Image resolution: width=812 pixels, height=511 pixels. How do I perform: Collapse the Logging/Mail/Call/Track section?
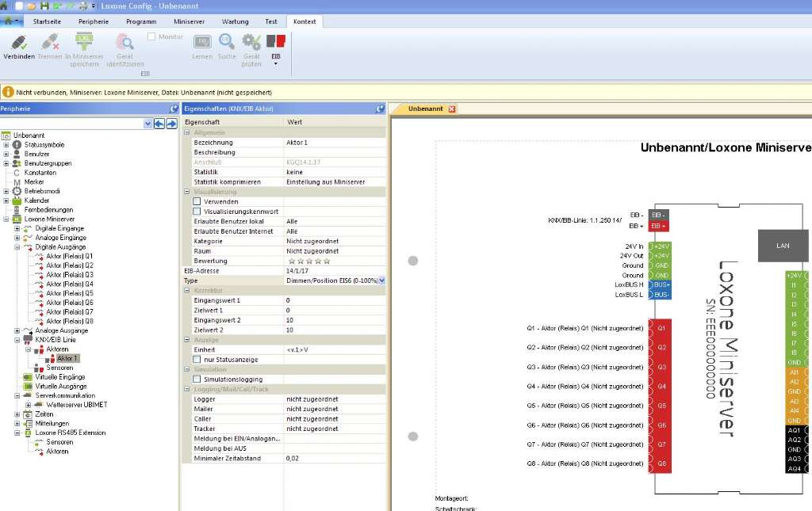pyautogui.click(x=187, y=389)
